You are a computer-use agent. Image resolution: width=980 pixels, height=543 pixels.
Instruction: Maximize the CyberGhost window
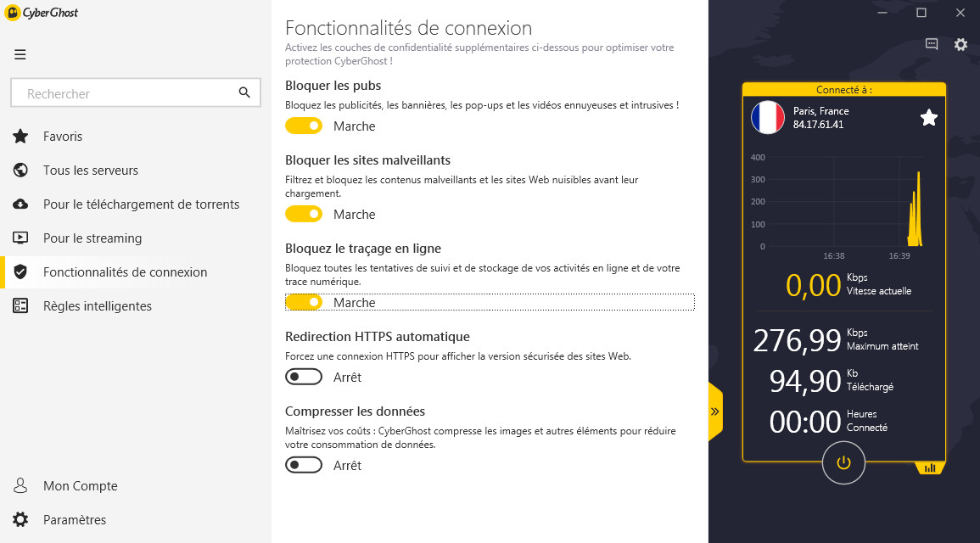click(921, 13)
